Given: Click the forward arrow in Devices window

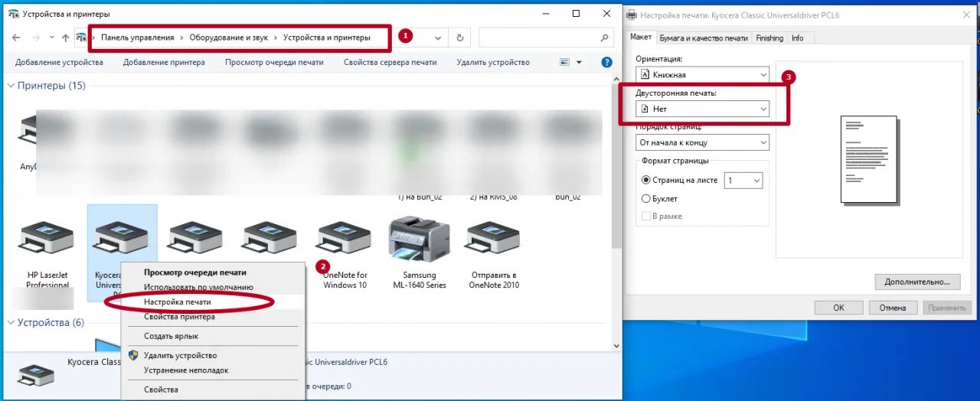Looking at the screenshot, I should coord(34,37).
